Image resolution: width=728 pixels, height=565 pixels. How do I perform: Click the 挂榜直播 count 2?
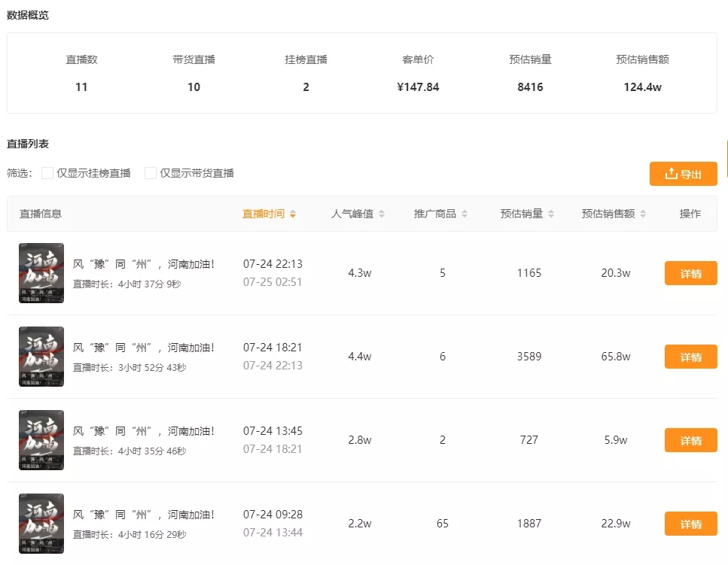pyautogui.click(x=306, y=87)
